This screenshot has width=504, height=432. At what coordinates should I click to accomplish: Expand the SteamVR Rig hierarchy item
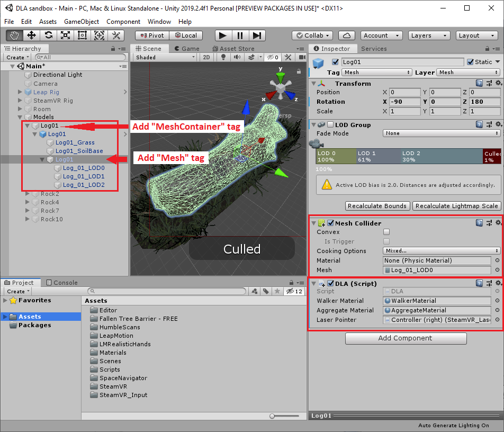(x=20, y=100)
